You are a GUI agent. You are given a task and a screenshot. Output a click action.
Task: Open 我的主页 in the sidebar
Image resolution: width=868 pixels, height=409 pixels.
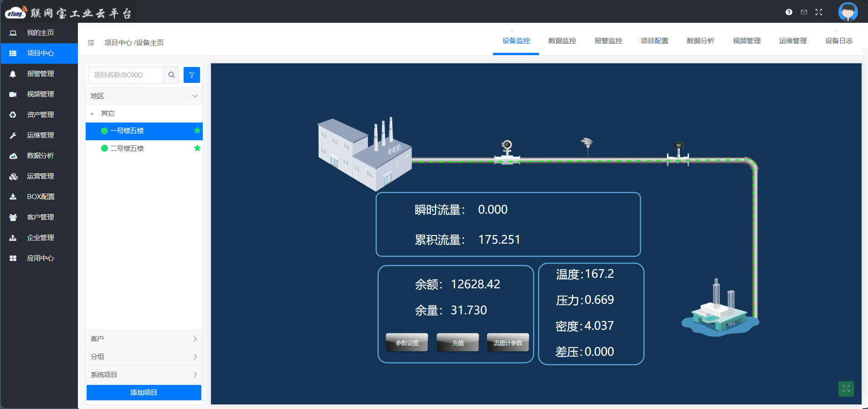pyautogui.click(x=39, y=33)
